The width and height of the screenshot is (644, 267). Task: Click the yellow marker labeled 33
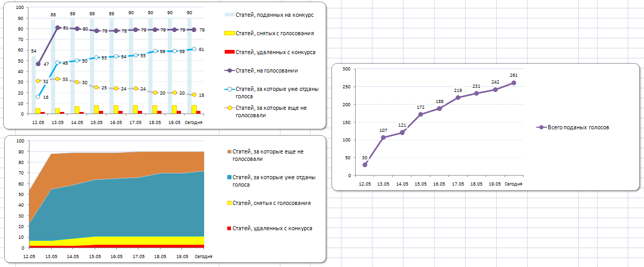(x=57, y=79)
